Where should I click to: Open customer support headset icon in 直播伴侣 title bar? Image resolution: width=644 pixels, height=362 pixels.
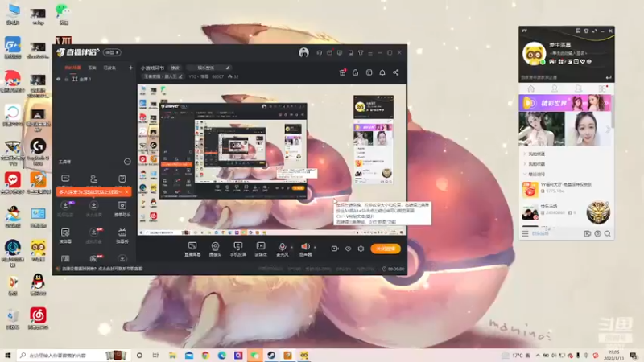(x=319, y=52)
